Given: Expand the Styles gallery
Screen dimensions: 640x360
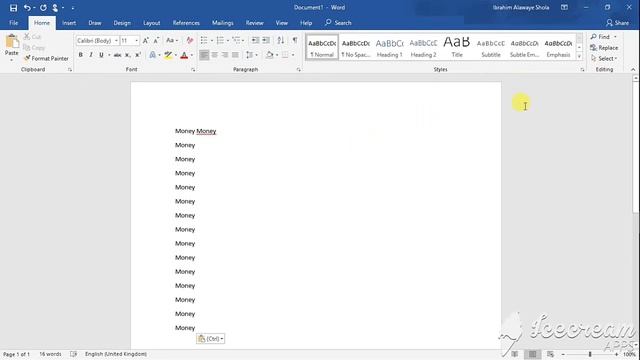Looking at the screenshot, I should [579, 57].
